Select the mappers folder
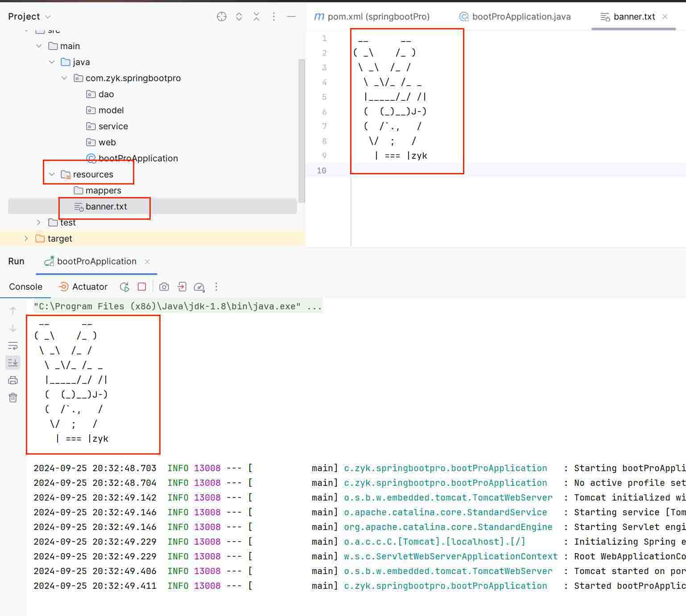The image size is (686, 616). click(x=98, y=190)
